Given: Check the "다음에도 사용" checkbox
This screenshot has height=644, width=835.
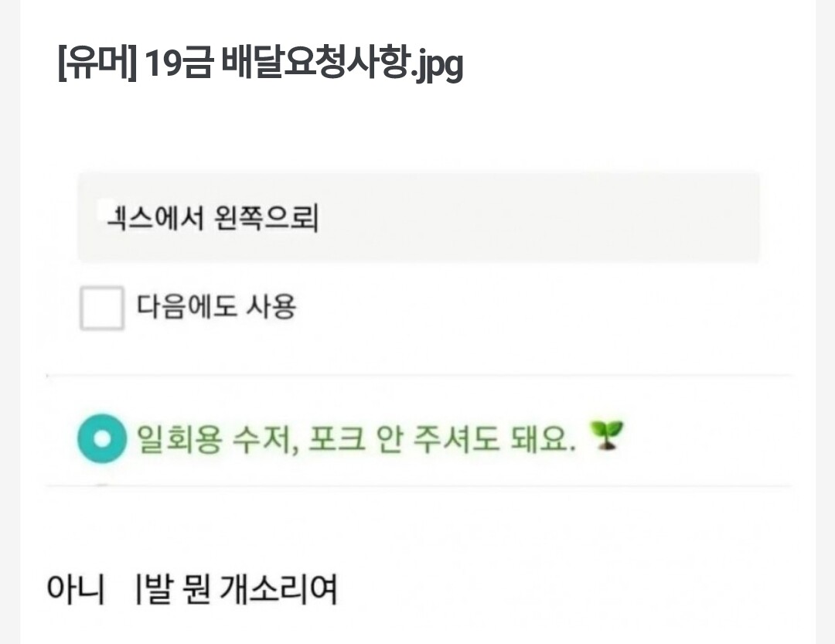Looking at the screenshot, I should coord(102,308).
